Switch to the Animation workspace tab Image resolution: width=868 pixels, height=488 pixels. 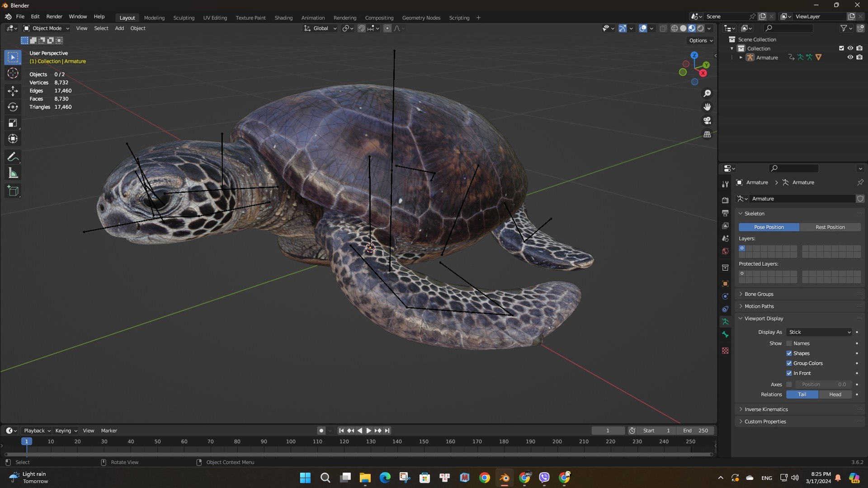coord(313,18)
